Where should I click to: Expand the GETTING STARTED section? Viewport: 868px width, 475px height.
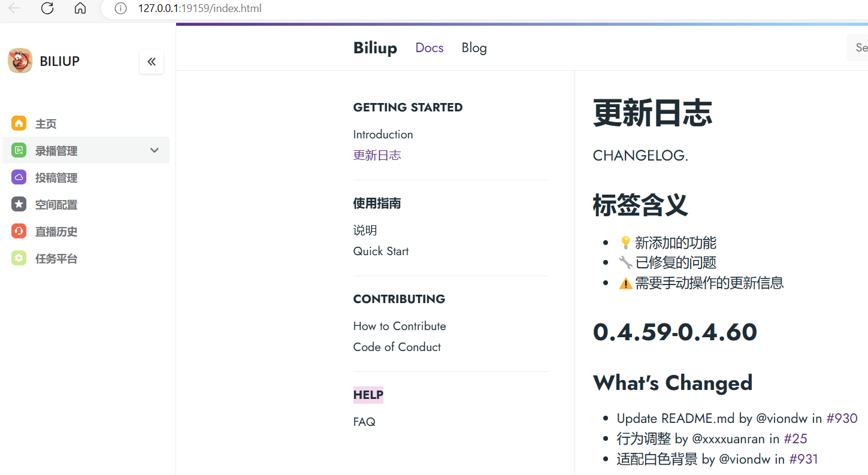(x=408, y=107)
